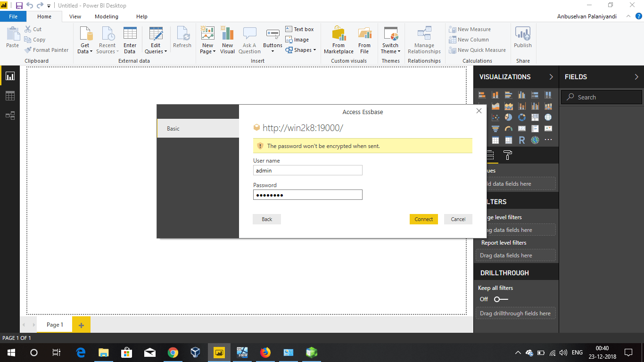Select the KPI visualization
Viewport: 644px width, 362px height.
pyautogui.click(x=548, y=129)
